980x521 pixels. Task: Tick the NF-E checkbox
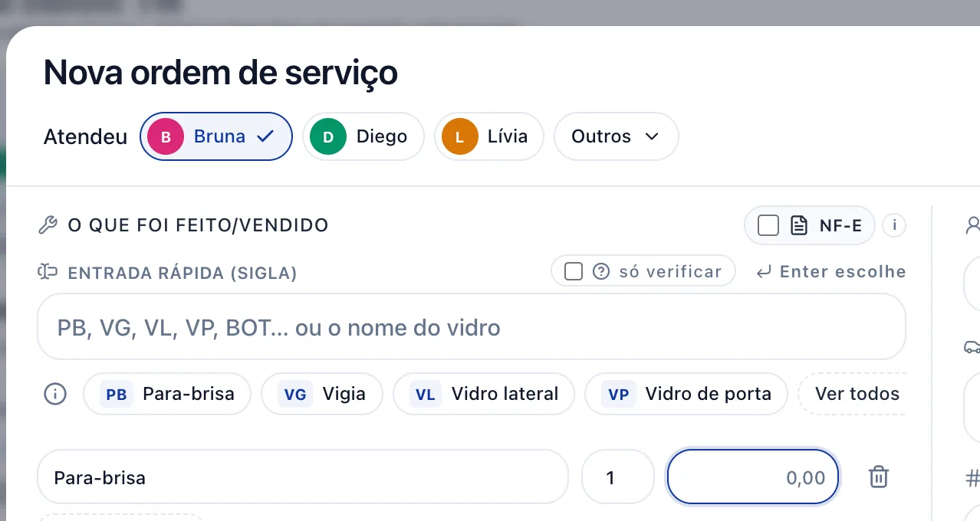point(768,226)
